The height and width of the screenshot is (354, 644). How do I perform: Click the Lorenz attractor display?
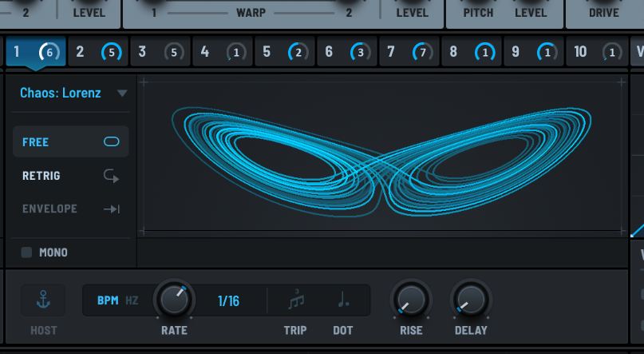point(382,157)
